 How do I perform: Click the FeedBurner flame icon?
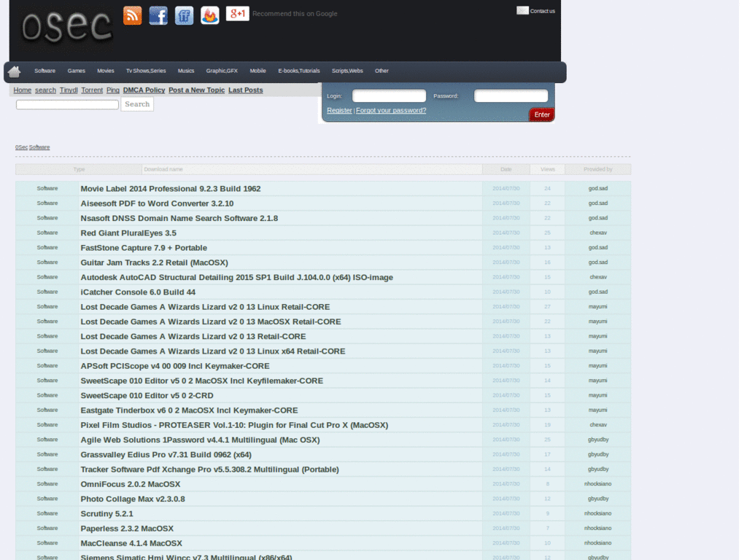click(x=209, y=15)
